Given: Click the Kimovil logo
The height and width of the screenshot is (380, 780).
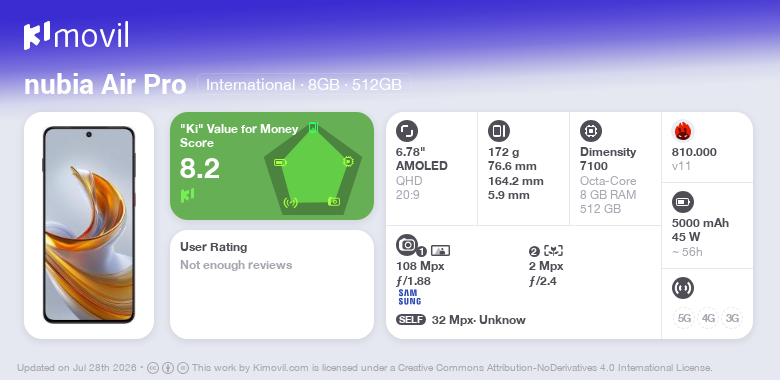Looking at the screenshot, I should coord(76,36).
